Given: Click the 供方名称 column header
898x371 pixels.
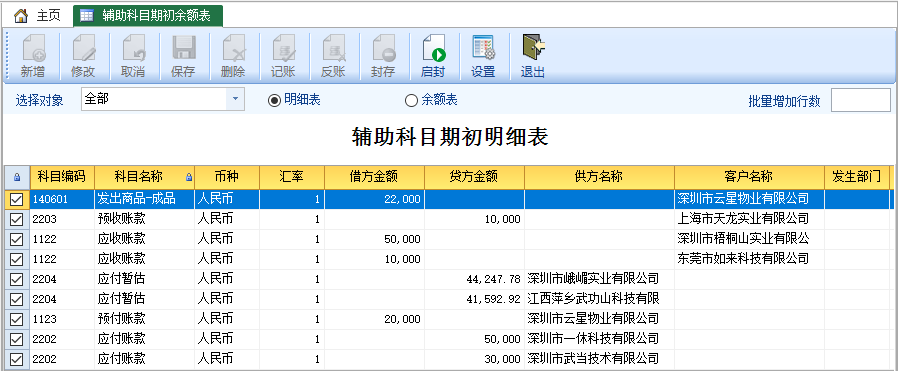Looking at the screenshot, I should click(x=599, y=177).
